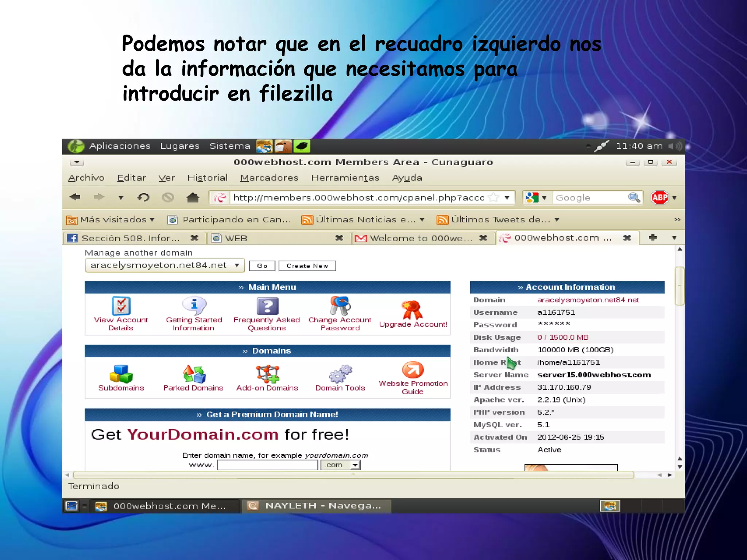Open Website Promotion Guide icon
The image size is (747, 560).
[413, 370]
